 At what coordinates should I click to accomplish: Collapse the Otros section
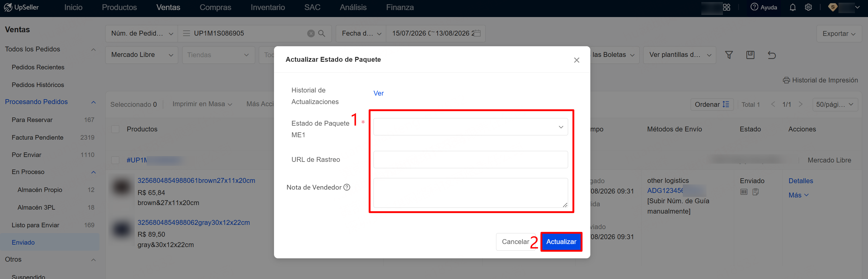click(93, 260)
